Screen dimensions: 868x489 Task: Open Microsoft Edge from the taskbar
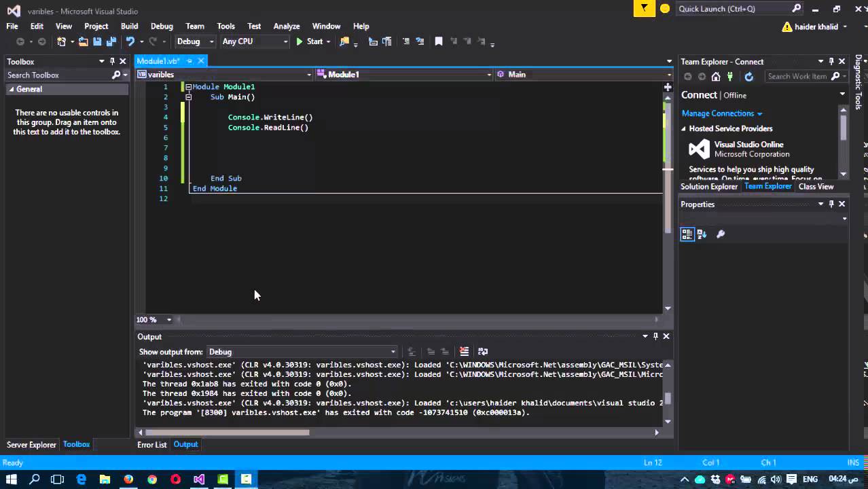point(82,479)
